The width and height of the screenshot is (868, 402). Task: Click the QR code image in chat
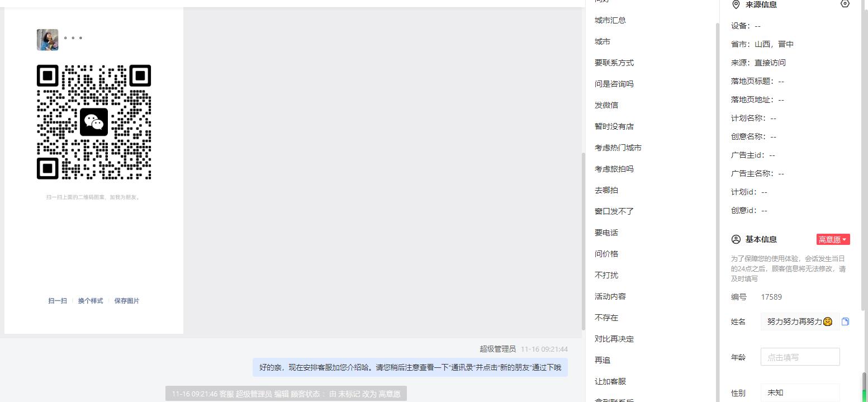94,122
